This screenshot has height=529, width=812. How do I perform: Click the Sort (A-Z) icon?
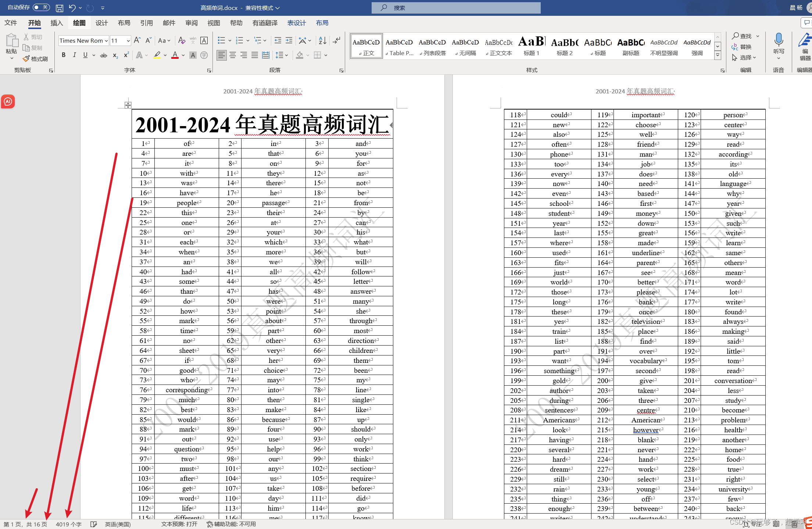point(322,40)
